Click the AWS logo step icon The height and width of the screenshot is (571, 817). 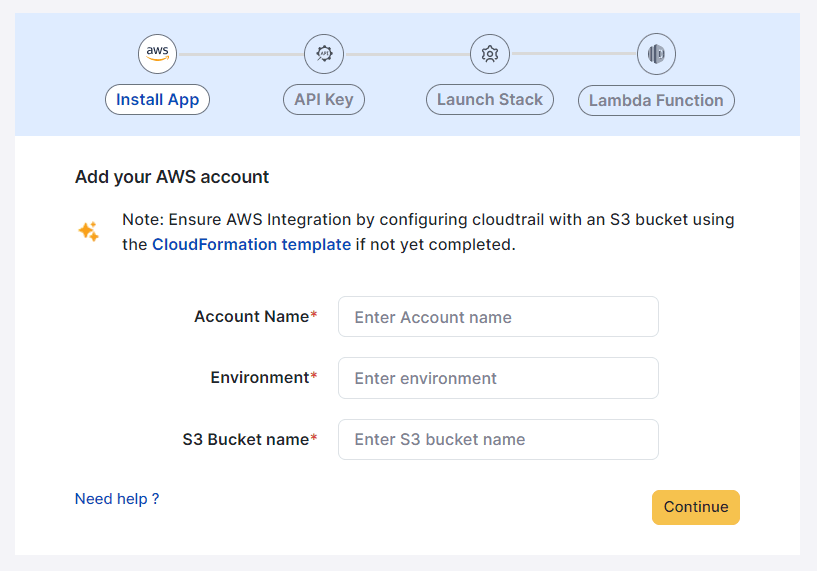(157, 53)
